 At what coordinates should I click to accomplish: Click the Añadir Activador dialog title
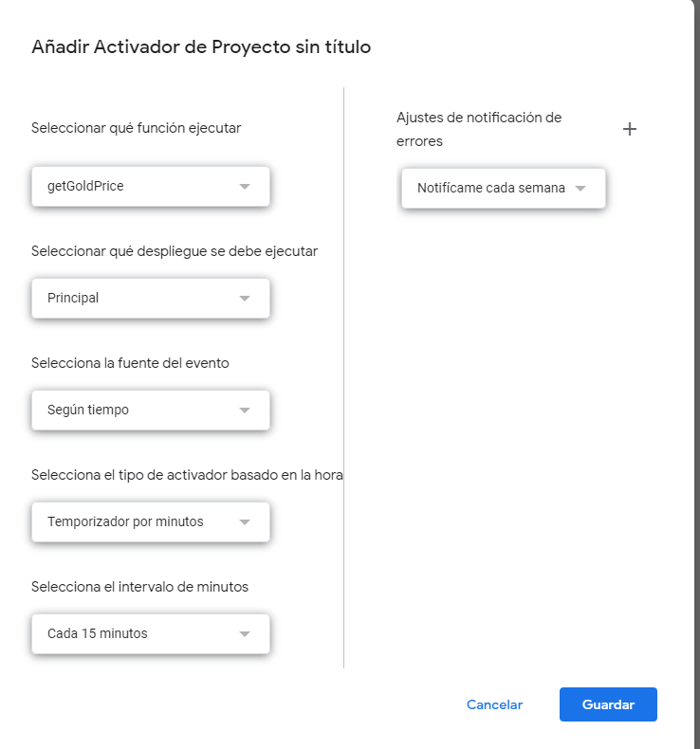pyautogui.click(x=201, y=46)
